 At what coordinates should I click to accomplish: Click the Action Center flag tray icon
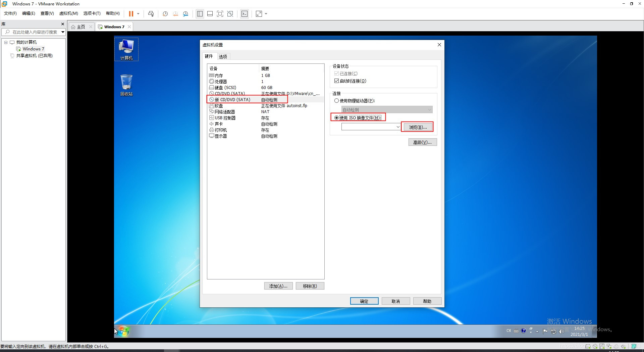pos(545,331)
